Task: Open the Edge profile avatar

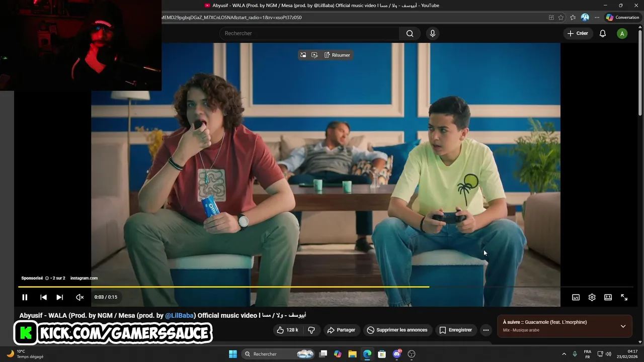Action: 585,18
